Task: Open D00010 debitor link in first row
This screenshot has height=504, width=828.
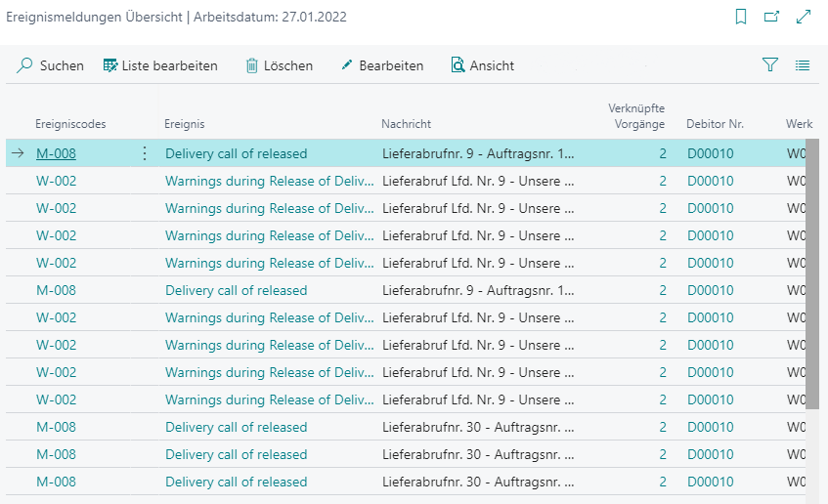Action: point(710,153)
